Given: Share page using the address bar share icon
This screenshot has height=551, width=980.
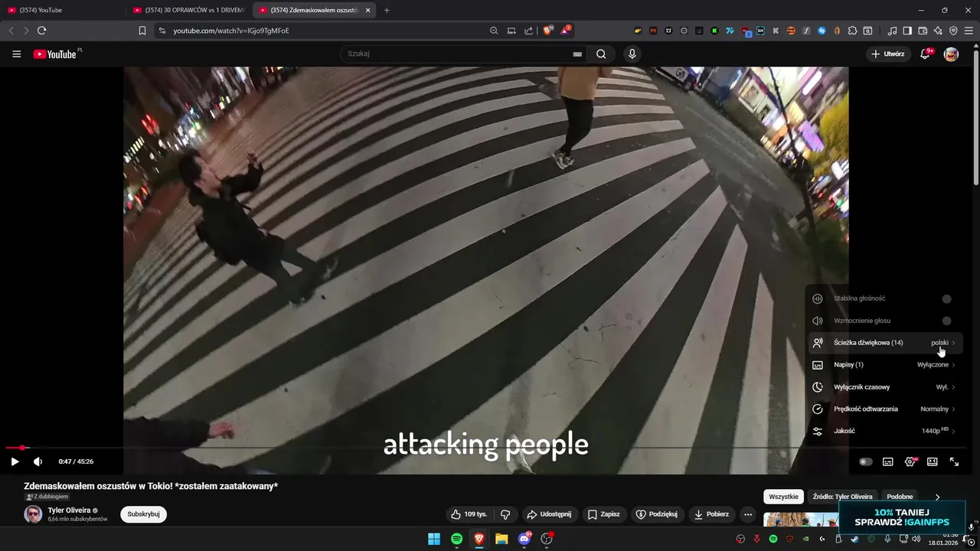Looking at the screenshot, I should (x=528, y=31).
